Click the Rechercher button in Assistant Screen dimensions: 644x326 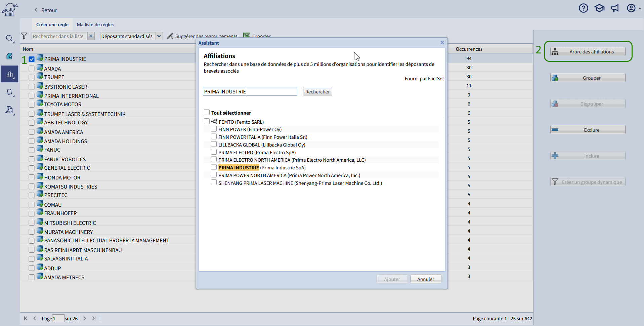(x=317, y=91)
